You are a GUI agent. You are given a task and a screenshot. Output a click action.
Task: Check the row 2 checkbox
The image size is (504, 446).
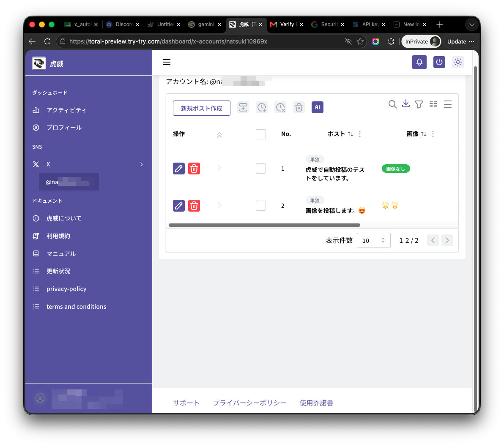tap(261, 206)
